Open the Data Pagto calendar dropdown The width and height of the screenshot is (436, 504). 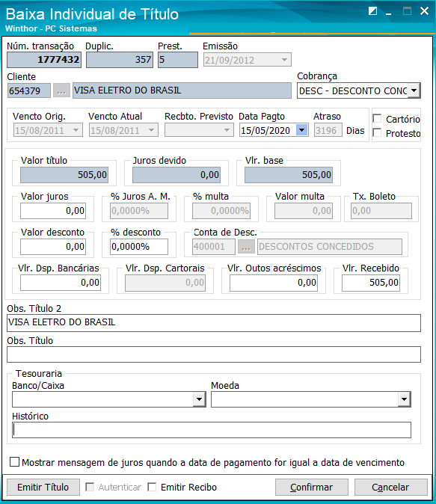point(301,130)
